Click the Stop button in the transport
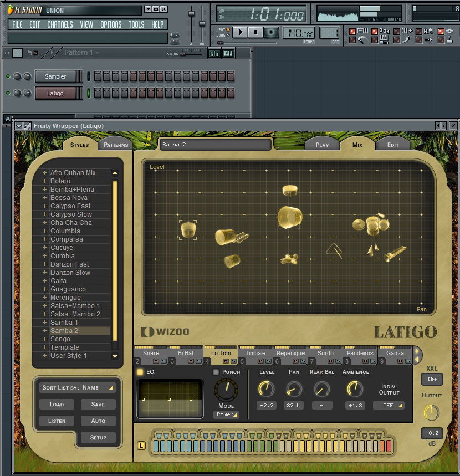This screenshot has width=460, height=476. coord(255,33)
